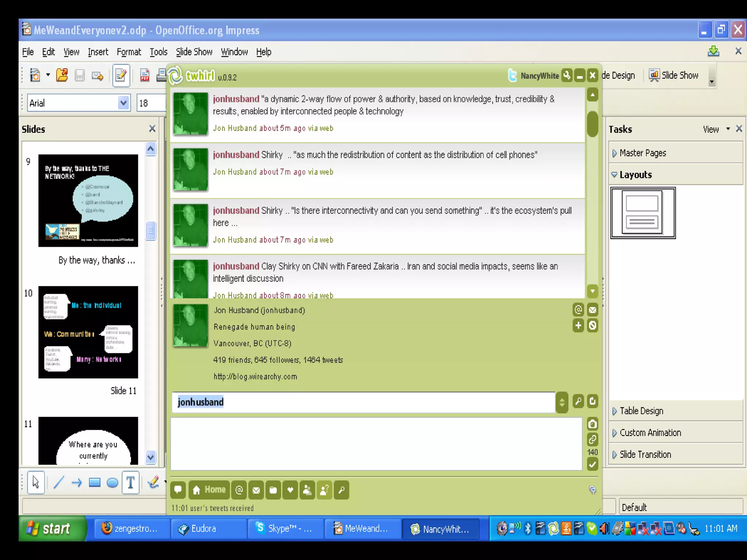Click the twhirl favorites heart icon

290,490
